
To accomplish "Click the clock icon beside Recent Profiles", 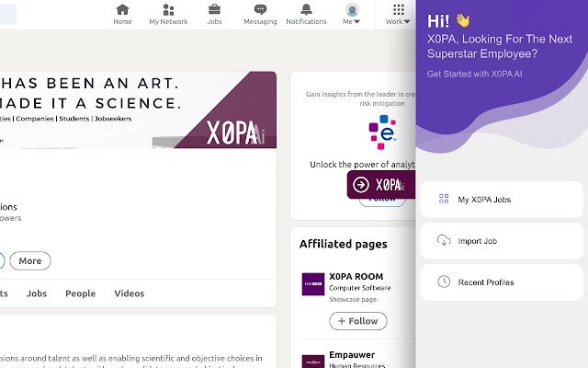I will [x=444, y=282].
